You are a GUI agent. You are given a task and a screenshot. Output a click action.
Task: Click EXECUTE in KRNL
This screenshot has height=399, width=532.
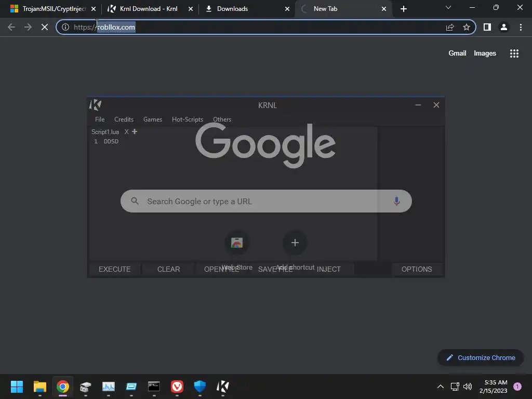pos(115,269)
